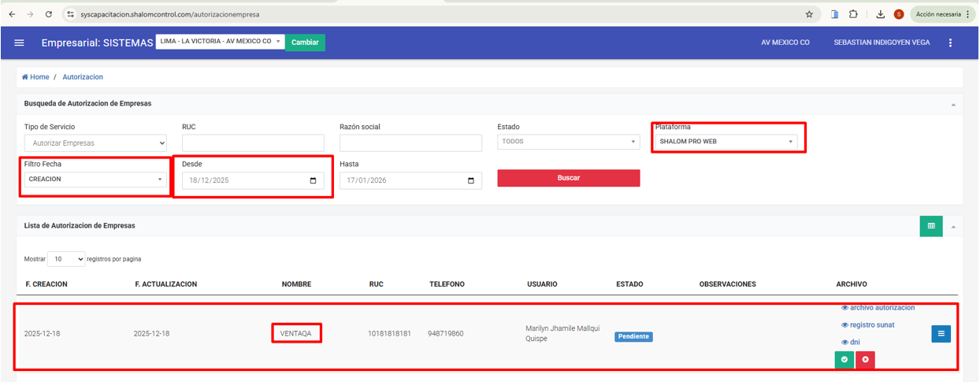980x382 pixels.
Task: View the dni file
Action: click(853, 342)
